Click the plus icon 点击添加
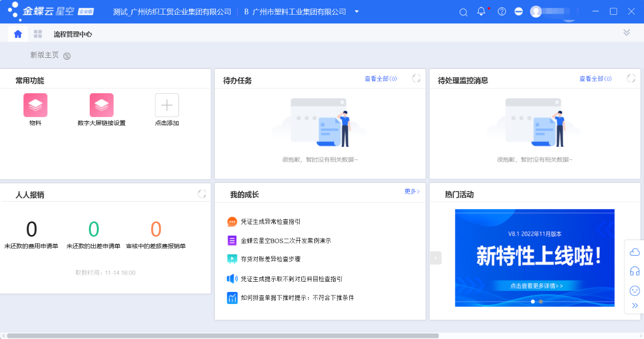The width and height of the screenshot is (644, 339). point(167,105)
